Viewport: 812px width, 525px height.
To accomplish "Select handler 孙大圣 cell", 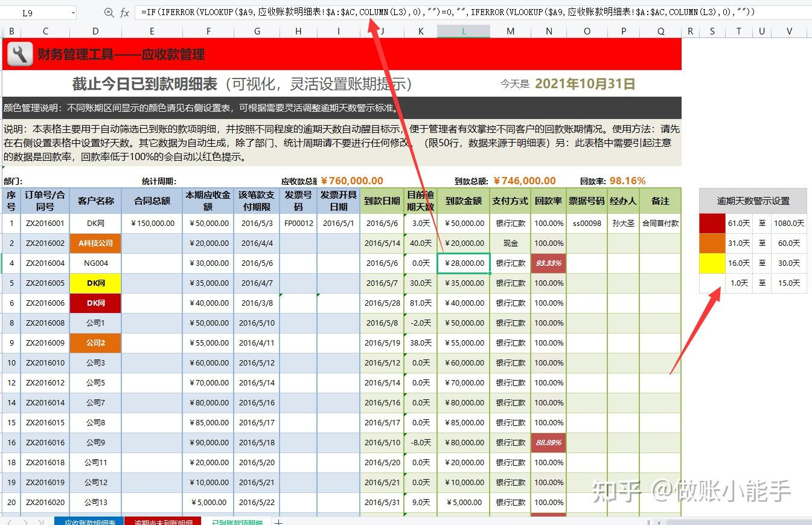I will (623, 224).
